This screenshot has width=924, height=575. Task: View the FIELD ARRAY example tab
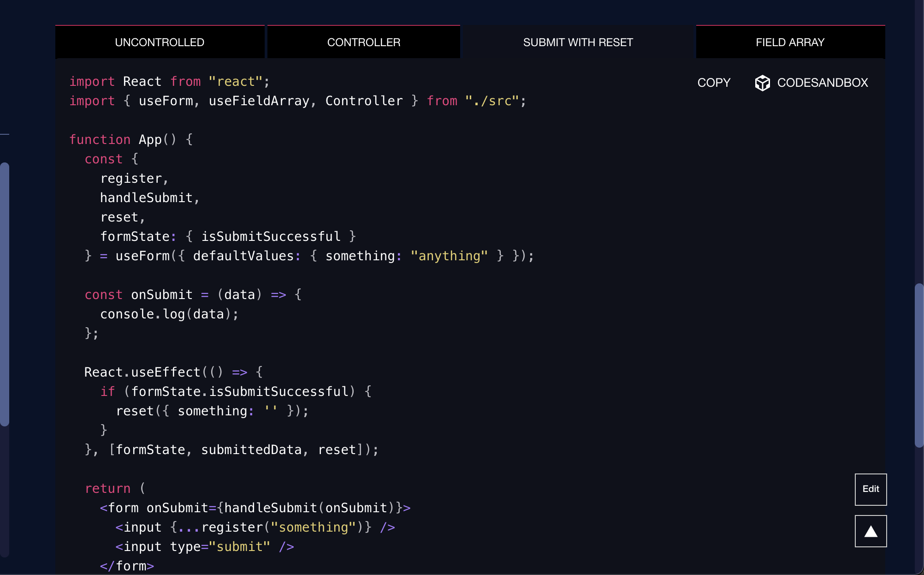coord(790,42)
